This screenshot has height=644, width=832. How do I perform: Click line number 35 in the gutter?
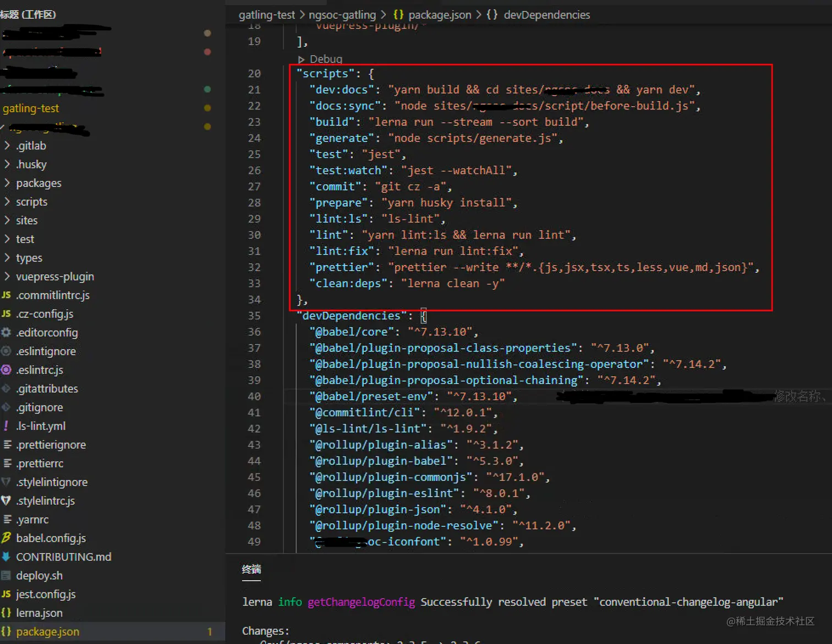254,316
